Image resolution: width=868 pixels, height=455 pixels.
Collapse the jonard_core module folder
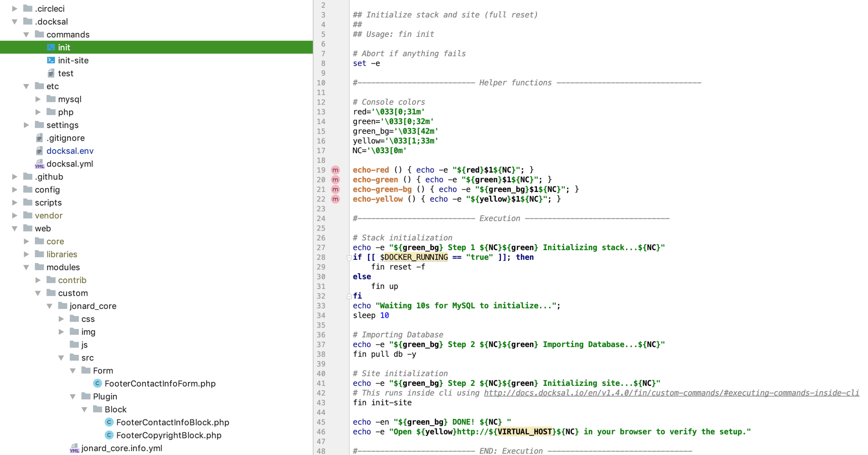(x=50, y=306)
